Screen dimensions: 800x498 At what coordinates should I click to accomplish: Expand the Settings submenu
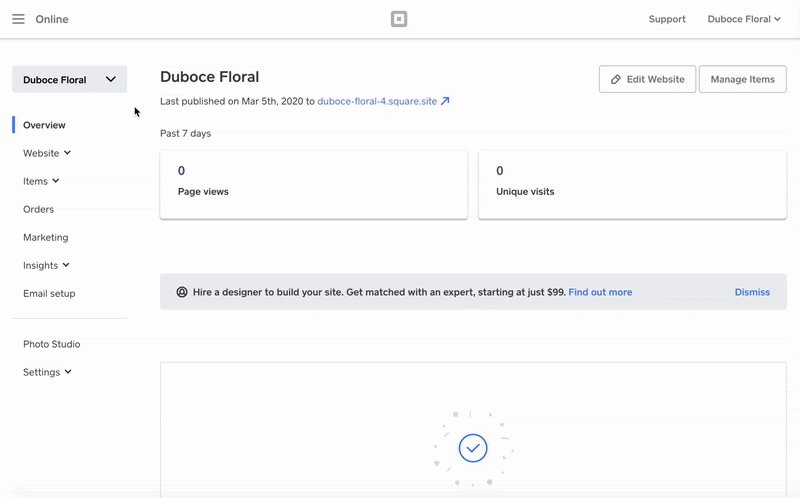(47, 372)
